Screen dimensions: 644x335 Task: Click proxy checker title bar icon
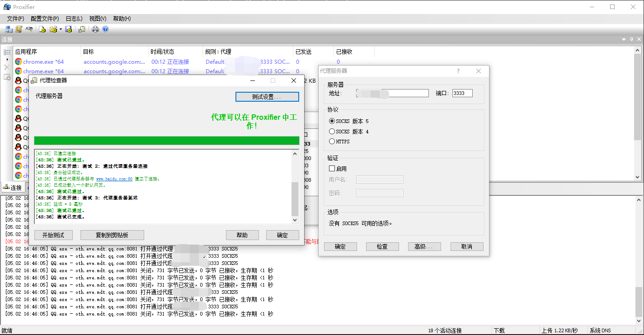(34, 80)
